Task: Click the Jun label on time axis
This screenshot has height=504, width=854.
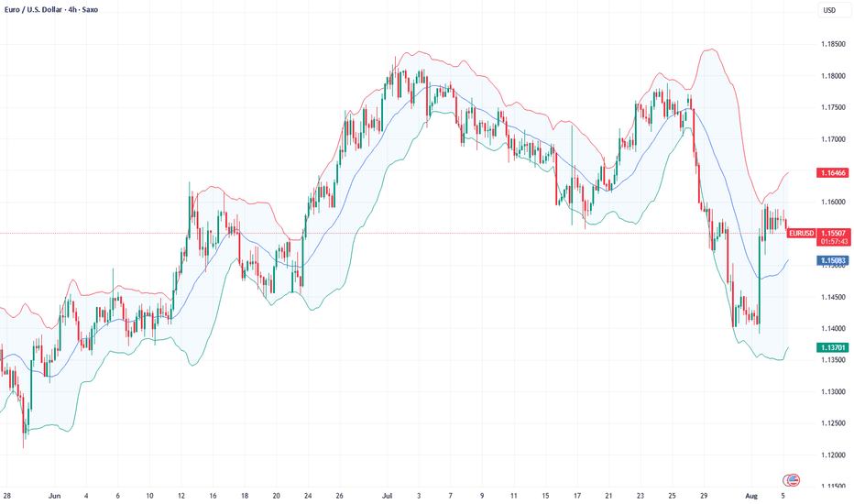Action: point(54,496)
